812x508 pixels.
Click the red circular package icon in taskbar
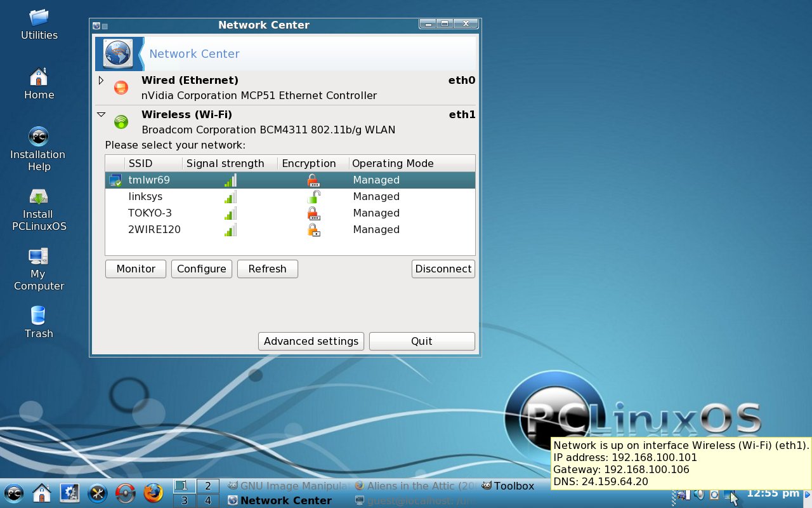tap(125, 493)
